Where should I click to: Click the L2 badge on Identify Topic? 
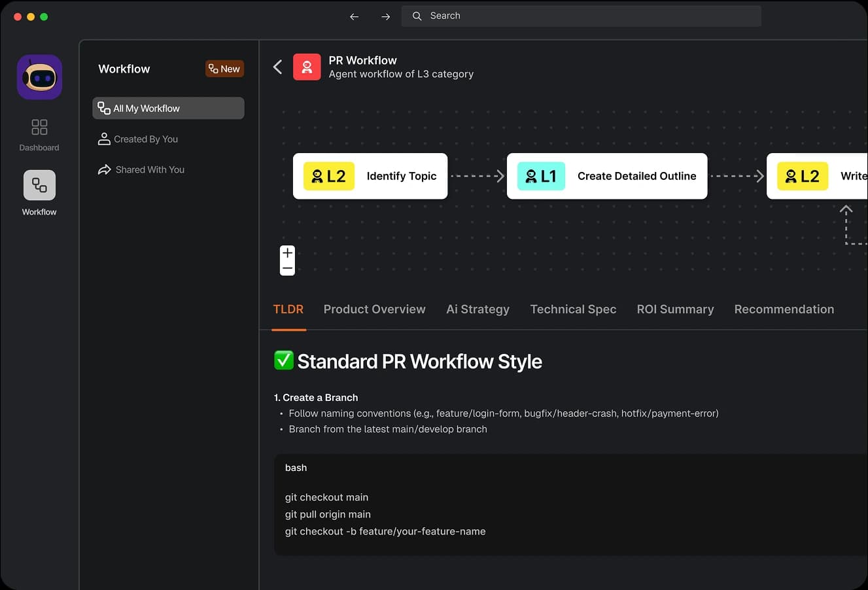[x=329, y=176]
